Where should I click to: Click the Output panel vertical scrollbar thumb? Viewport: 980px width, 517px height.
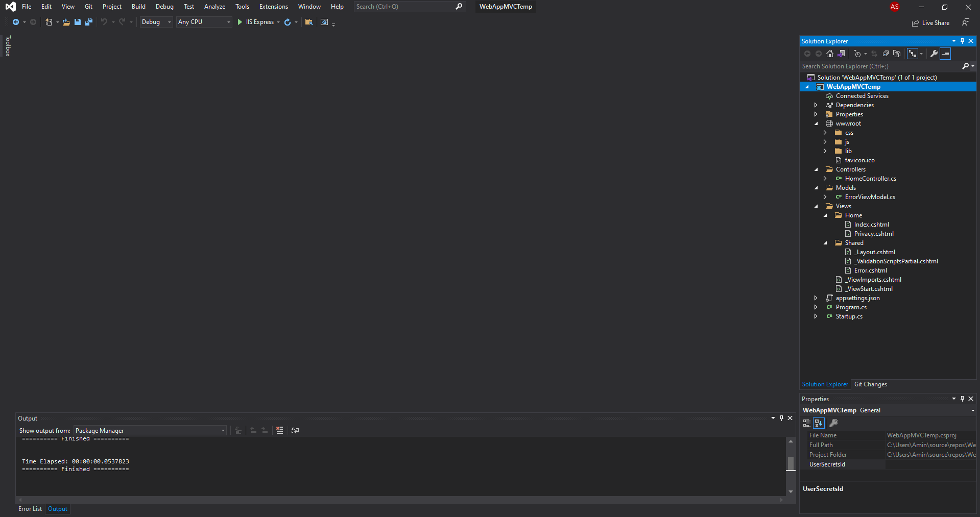791,463
